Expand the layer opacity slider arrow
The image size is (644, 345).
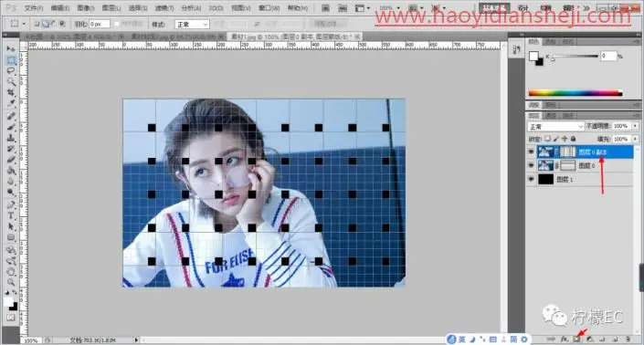pyautogui.click(x=636, y=126)
